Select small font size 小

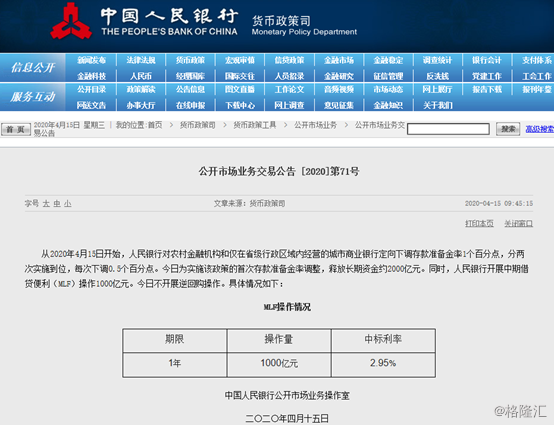click(x=68, y=204)
